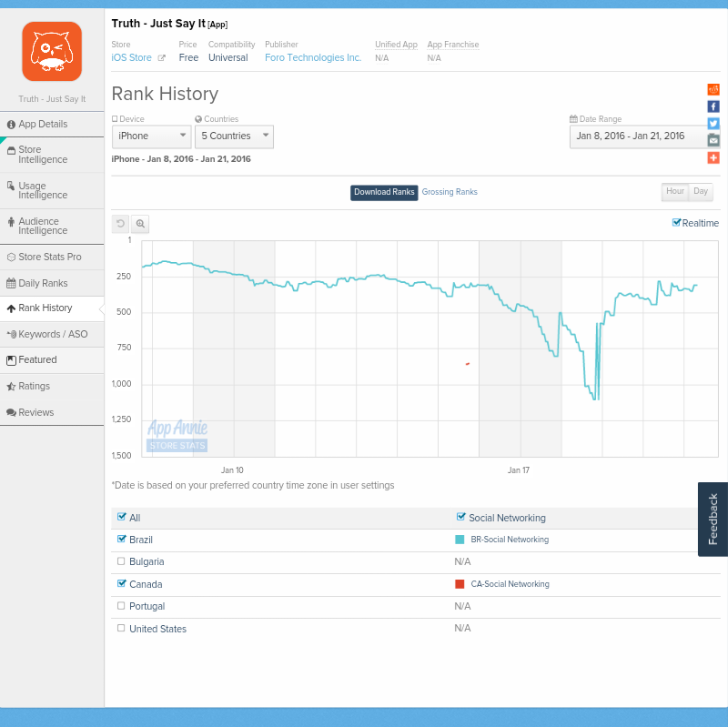Viewport: 728px width, 727px height.
Task: Click the orange plus more-sharing icon
Action: 713,157
